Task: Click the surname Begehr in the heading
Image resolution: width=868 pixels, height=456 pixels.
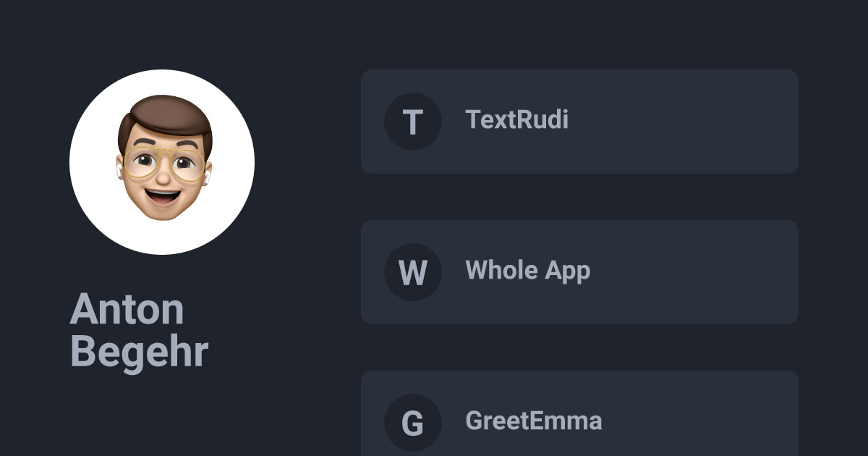Action: point(139,351)
